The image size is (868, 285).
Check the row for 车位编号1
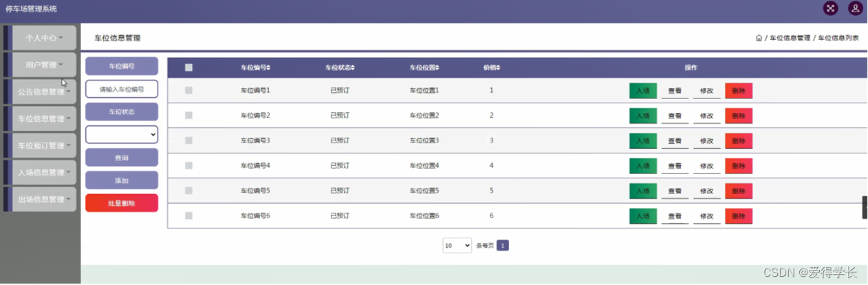[188, 90]
